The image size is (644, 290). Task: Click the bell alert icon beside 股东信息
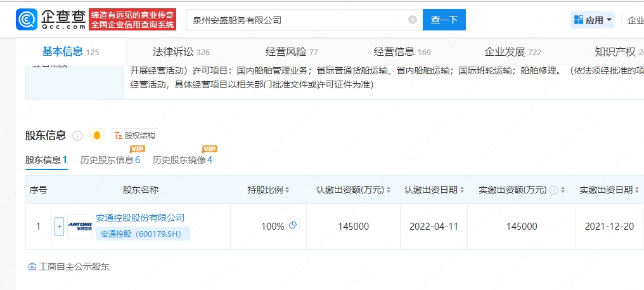pos(97,135)
